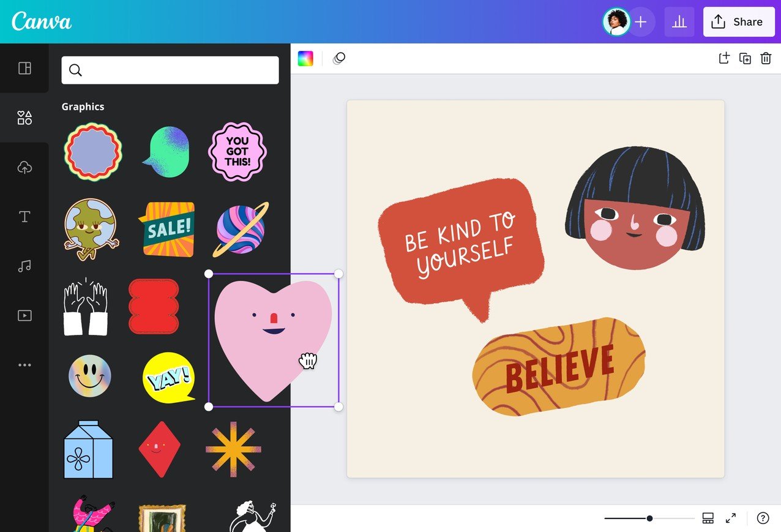Click the zoom slider handle
The width and height of the screenshot is (781, 532).
[x=649, y=519]
